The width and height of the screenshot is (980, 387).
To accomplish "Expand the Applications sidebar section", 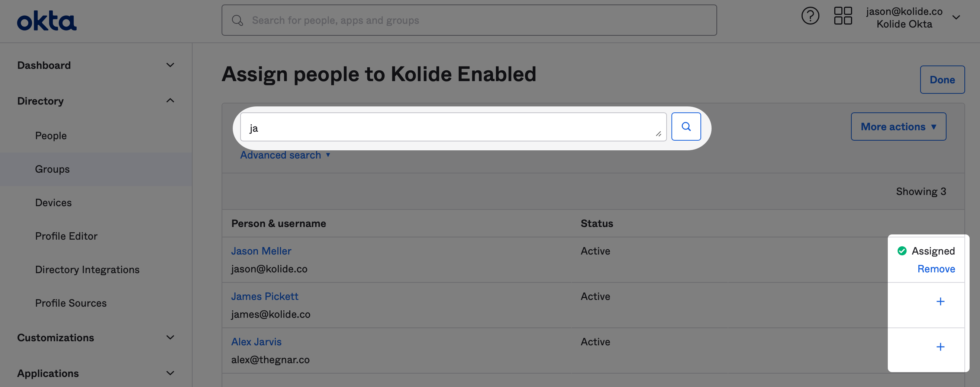I will [170, 373].
